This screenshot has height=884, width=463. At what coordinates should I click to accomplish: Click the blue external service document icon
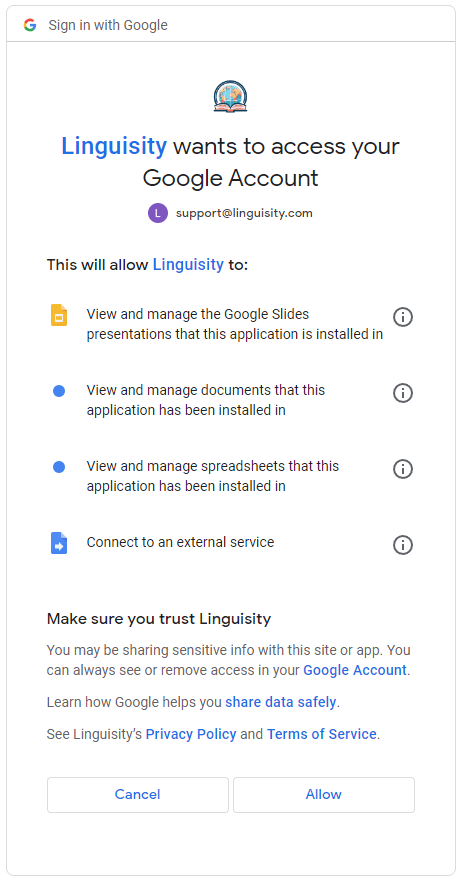point(59,543)
